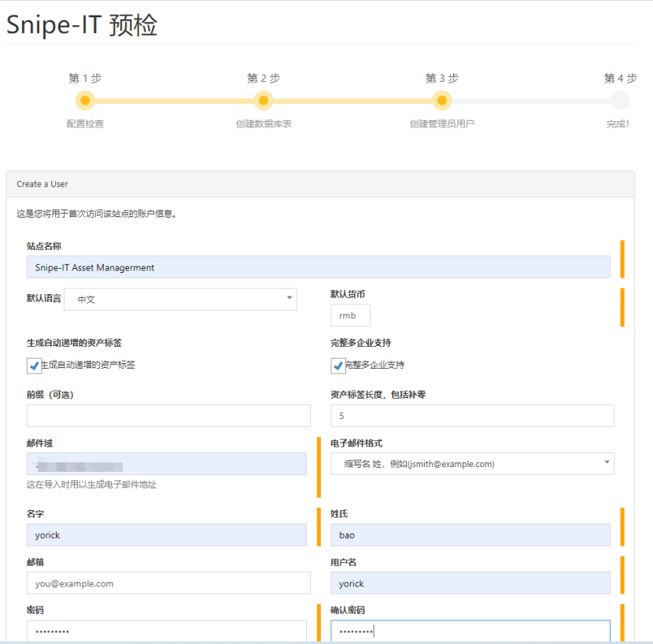Click the 第 2 步 step circle
Image resolution: width=653 pixels, height=644 pixels.
pos(264,101)
